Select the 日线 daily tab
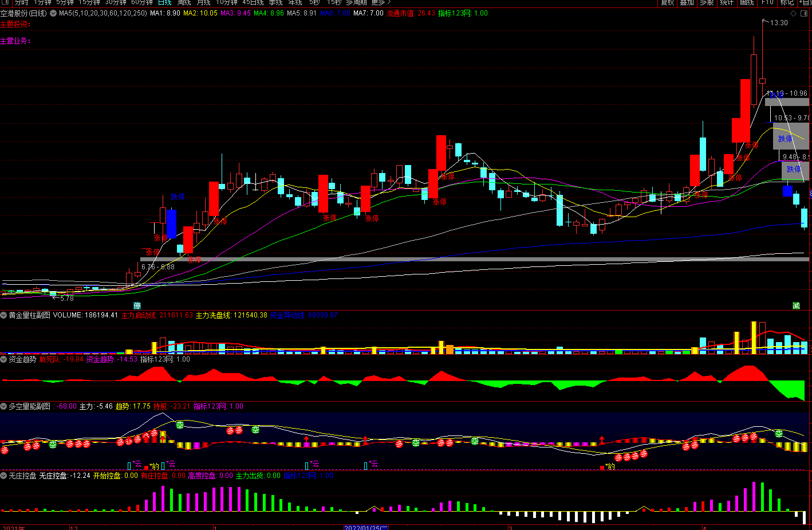The width and height of the screenshot is (812, 530). pos(165,3)
